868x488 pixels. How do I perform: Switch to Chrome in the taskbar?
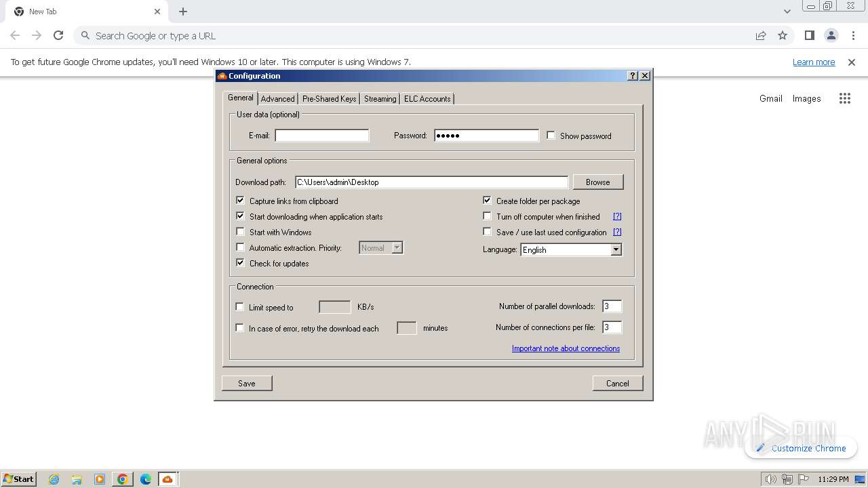tap(123, 479)
